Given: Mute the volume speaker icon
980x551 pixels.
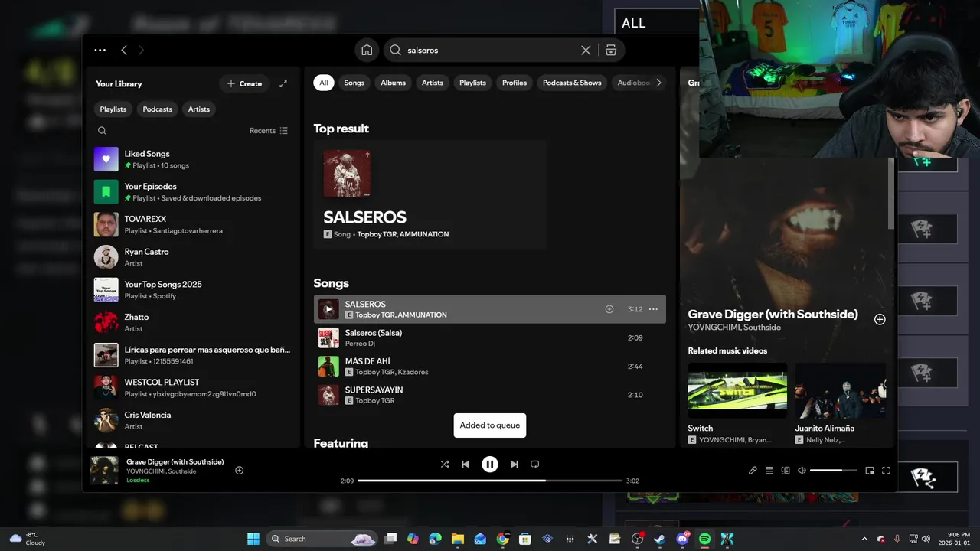Looking at the screenshot, I should pyautogui.click(x=802, y=471).
